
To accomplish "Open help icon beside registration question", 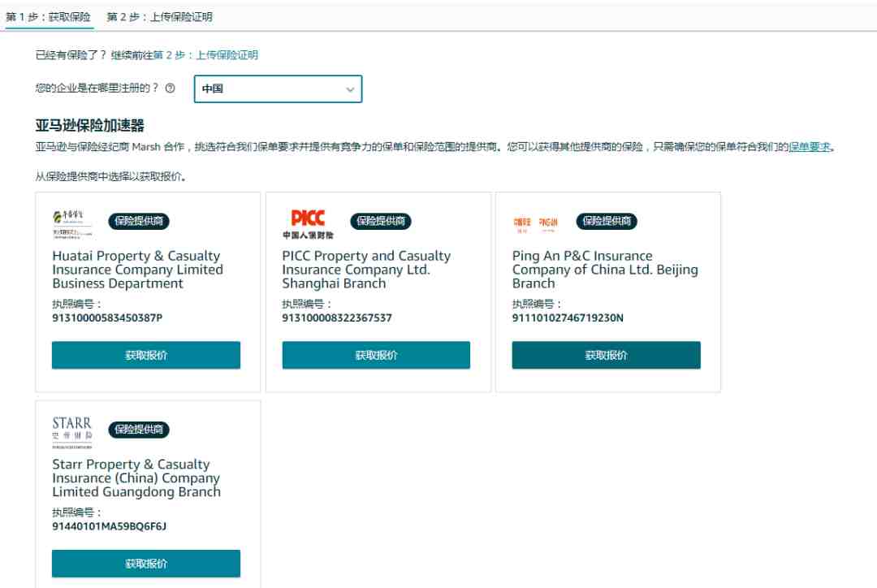I will pyautogui.click(x=170, y=89).
